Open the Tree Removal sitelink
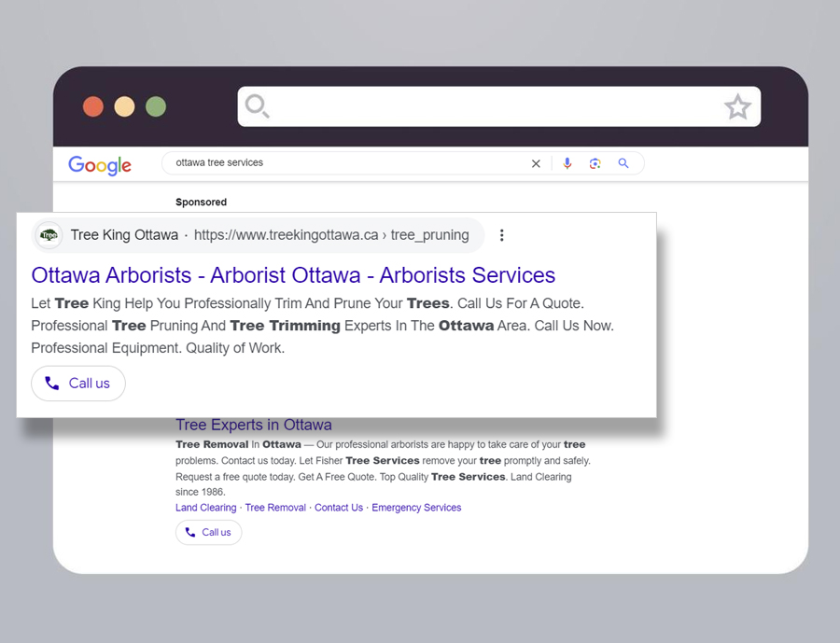840x643 pixels. [275, 508]
